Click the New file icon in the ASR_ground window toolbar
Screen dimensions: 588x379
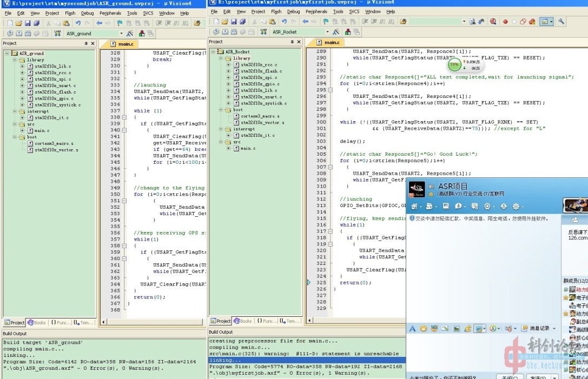tap(10, 23)
